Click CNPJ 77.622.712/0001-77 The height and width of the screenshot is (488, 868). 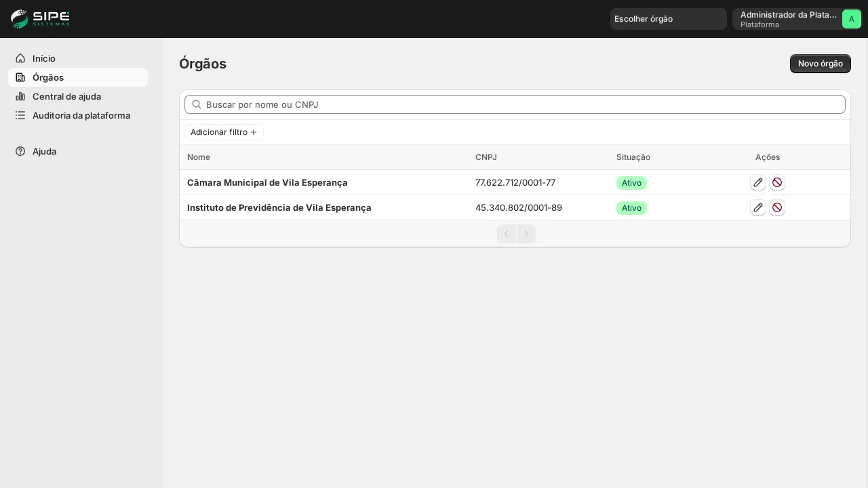(x=515, y=182)
